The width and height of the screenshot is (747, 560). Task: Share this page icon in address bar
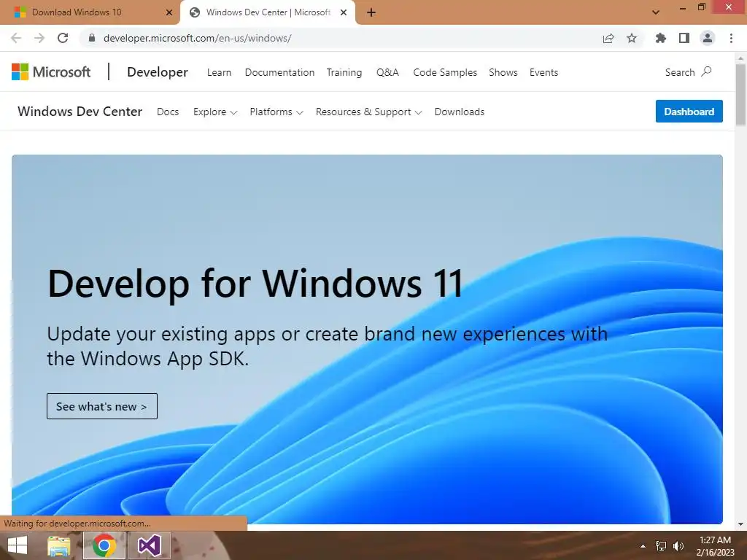(x=608, y=38)
